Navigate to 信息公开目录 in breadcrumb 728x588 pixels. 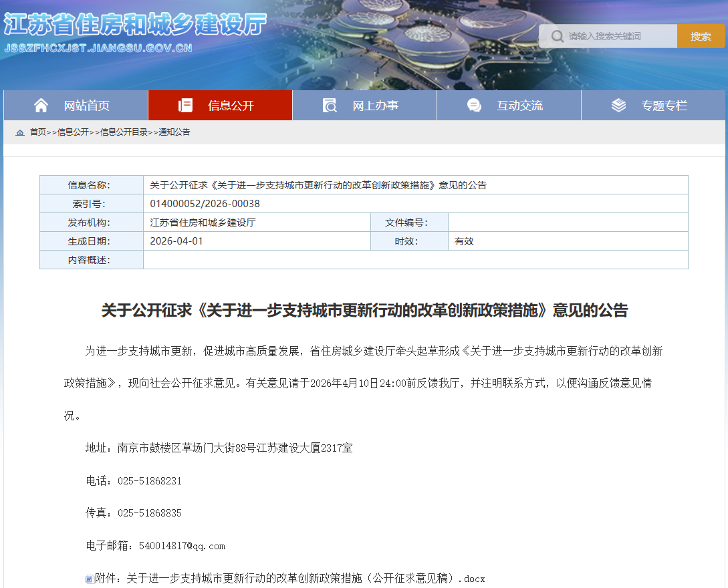124,132
